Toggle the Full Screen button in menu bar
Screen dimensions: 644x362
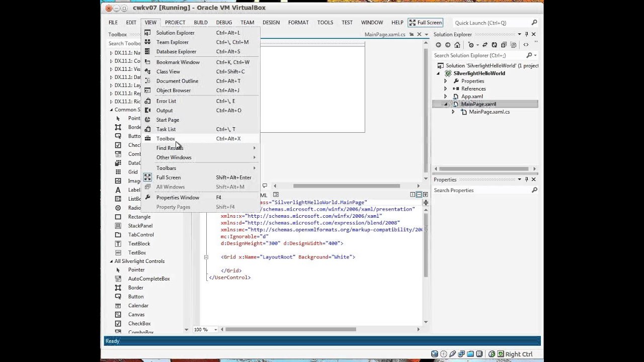426,23
